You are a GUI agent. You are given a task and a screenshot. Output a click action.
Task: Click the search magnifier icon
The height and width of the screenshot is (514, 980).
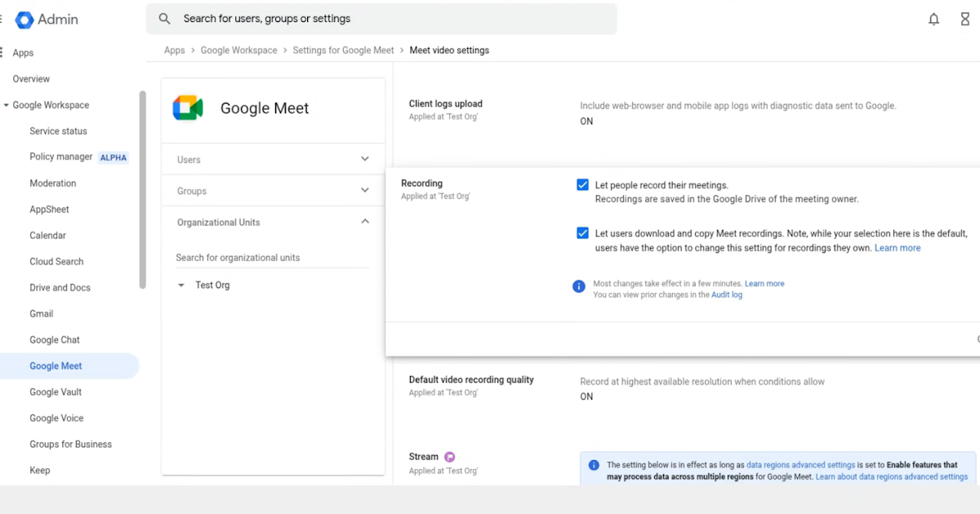[x=164, y=18]
